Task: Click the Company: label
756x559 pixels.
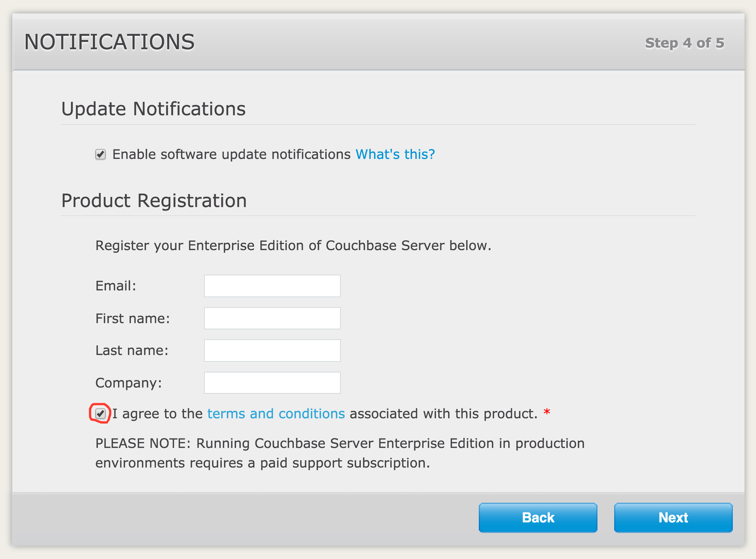Action: click(x=129, y=383)
